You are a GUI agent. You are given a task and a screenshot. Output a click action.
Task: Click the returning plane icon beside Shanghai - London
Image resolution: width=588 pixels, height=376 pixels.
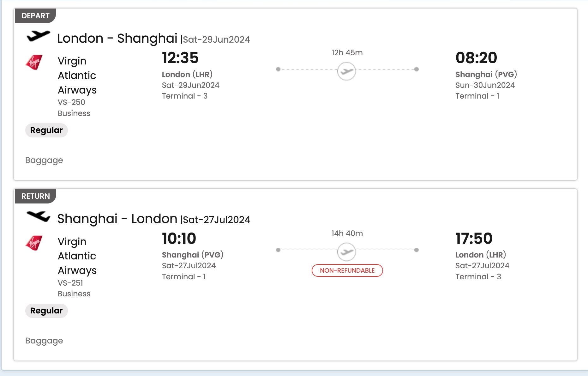(x=38, y=216)
